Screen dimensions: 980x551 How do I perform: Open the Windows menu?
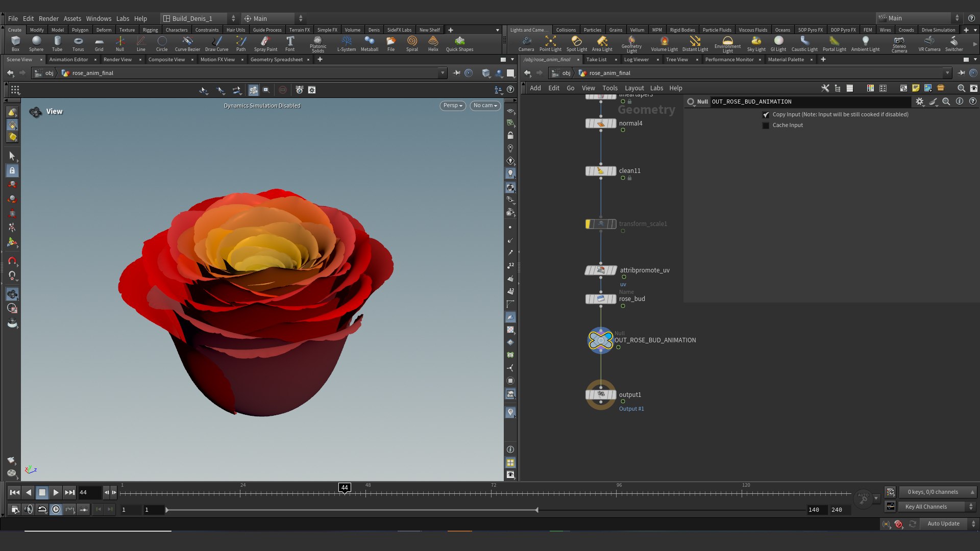pyautogui.click(x=99, y=18)
